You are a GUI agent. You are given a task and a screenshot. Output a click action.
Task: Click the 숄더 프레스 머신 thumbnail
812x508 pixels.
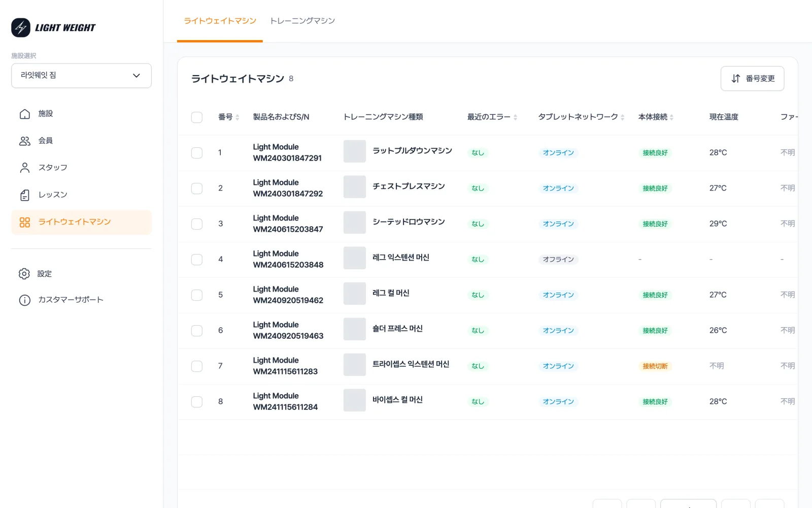coord(354,329)
